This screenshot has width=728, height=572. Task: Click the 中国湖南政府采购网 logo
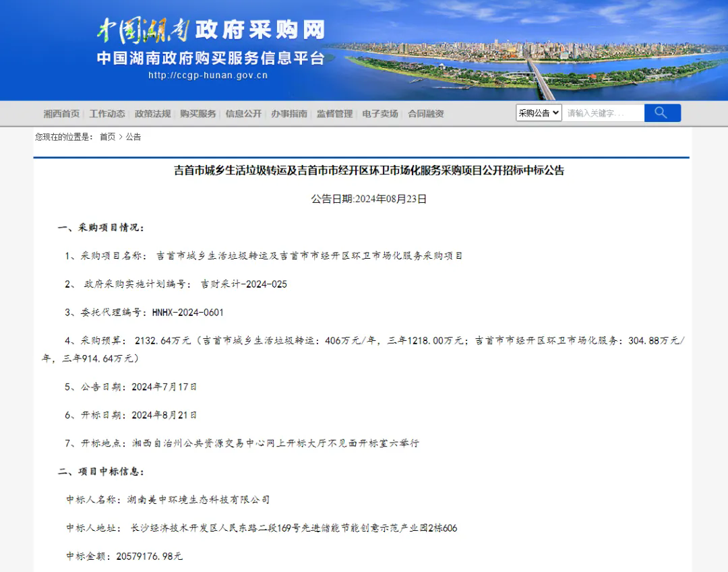[210, 29]
